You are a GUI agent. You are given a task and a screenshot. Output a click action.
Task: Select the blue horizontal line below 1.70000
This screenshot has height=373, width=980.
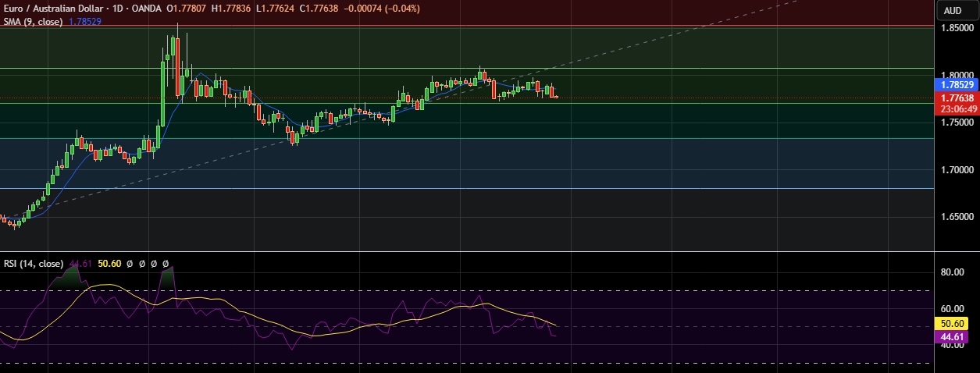[x=469, y=188]
